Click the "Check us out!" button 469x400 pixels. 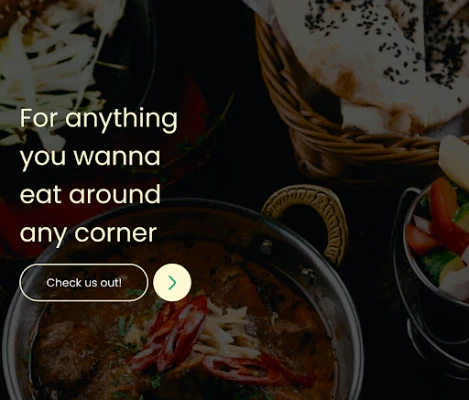[x=84, y=283]
